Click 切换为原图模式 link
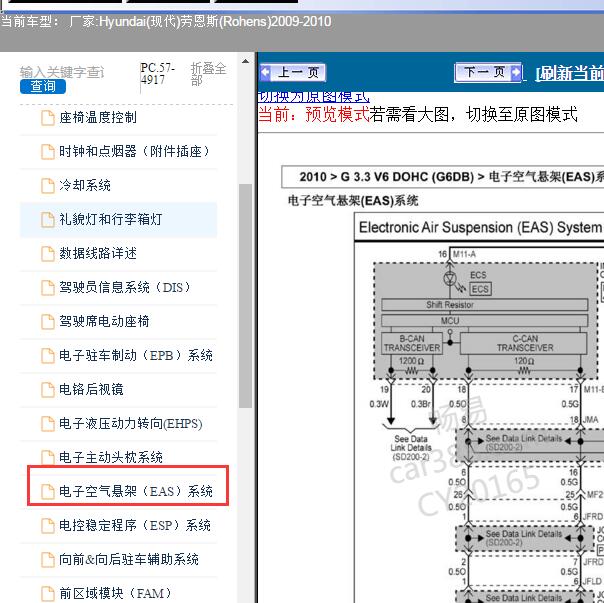This screenshot has width=604, height=603. click(x=314, y=96)
